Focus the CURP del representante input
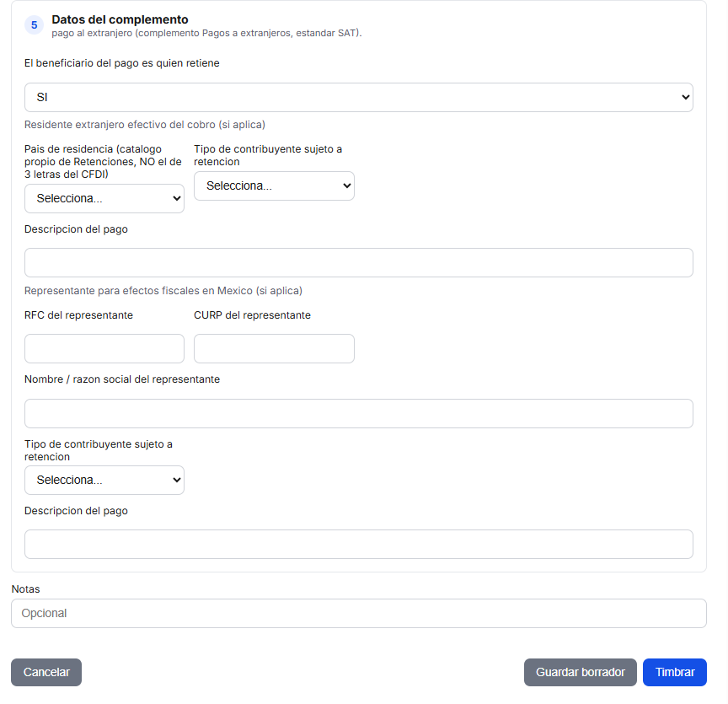Viewport: 728px width, 704px height. click(274, 348)
